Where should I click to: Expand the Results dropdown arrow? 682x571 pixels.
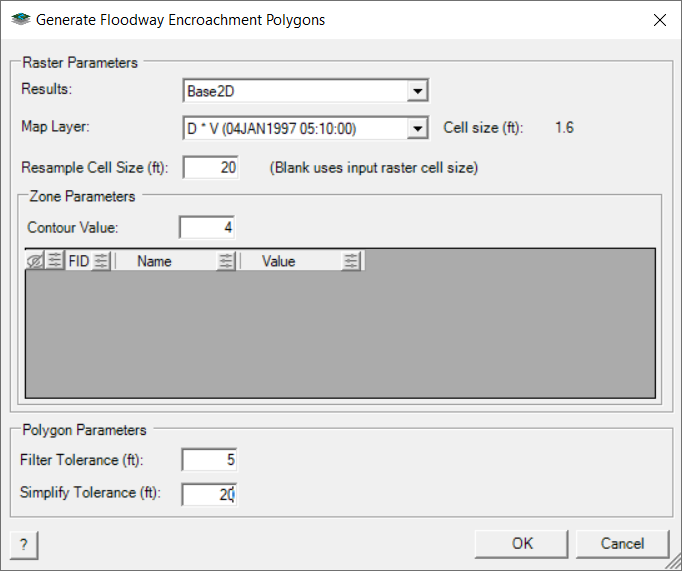click(x=418, y=91)
